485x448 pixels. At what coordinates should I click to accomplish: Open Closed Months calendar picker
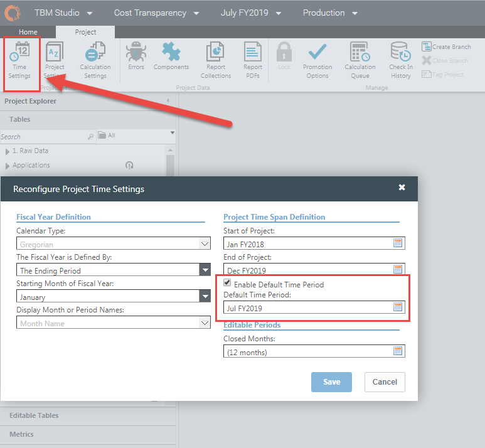pyautogui.click(x=397, y=351)
